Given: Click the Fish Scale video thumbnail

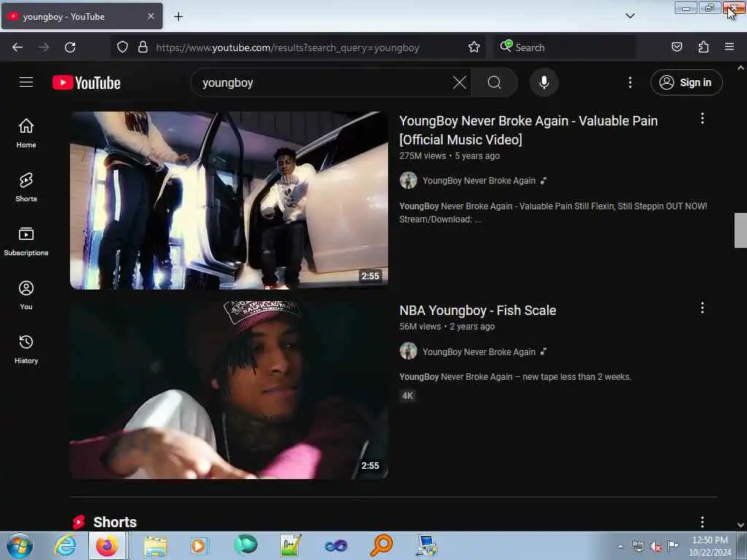Looking at the screenshot, I should pos(229,390).
